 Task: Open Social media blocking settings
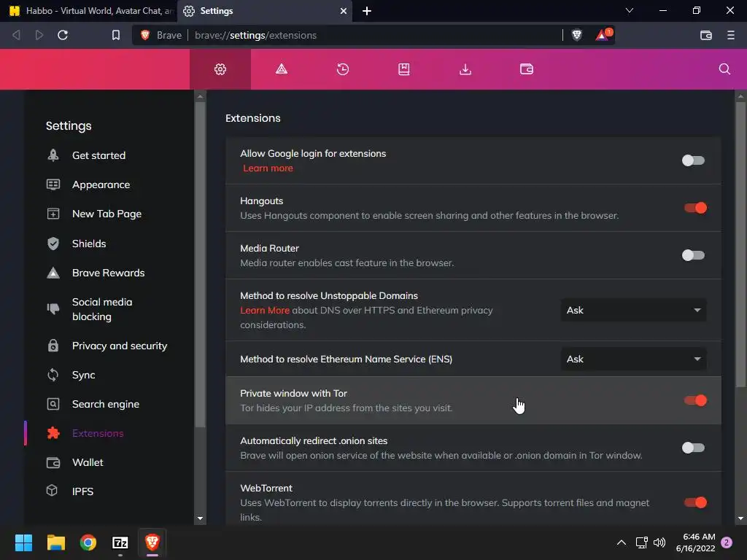tap(102, 309)
